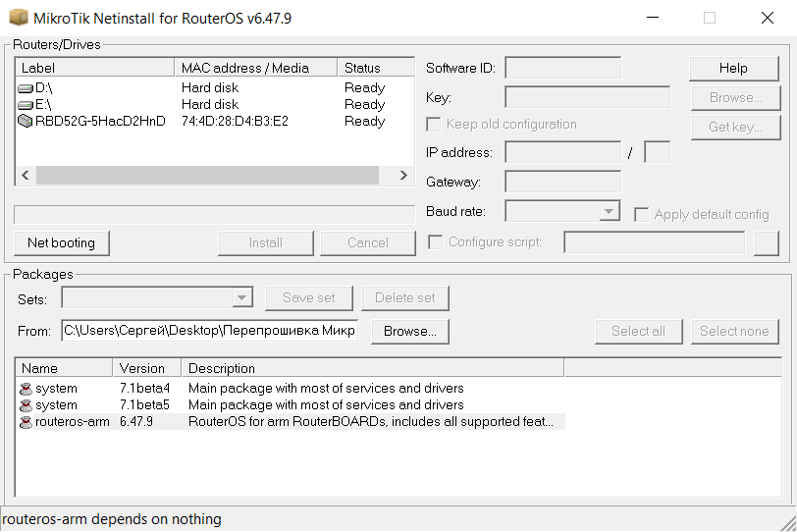Focus the IP address field
The height and width of the screenshot is (532, 797).
click(562, 152)
